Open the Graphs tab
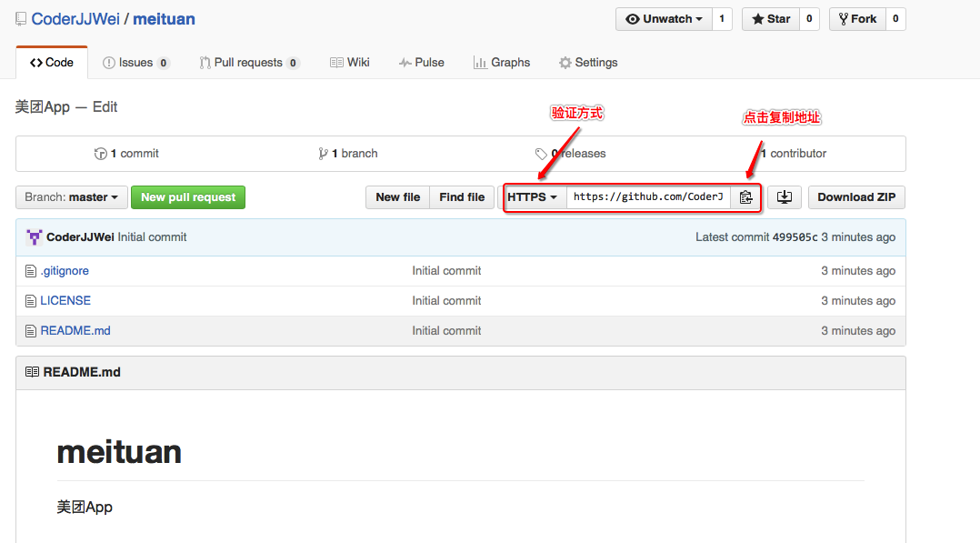Screen dimensions: 980x543 click(502, 63)
